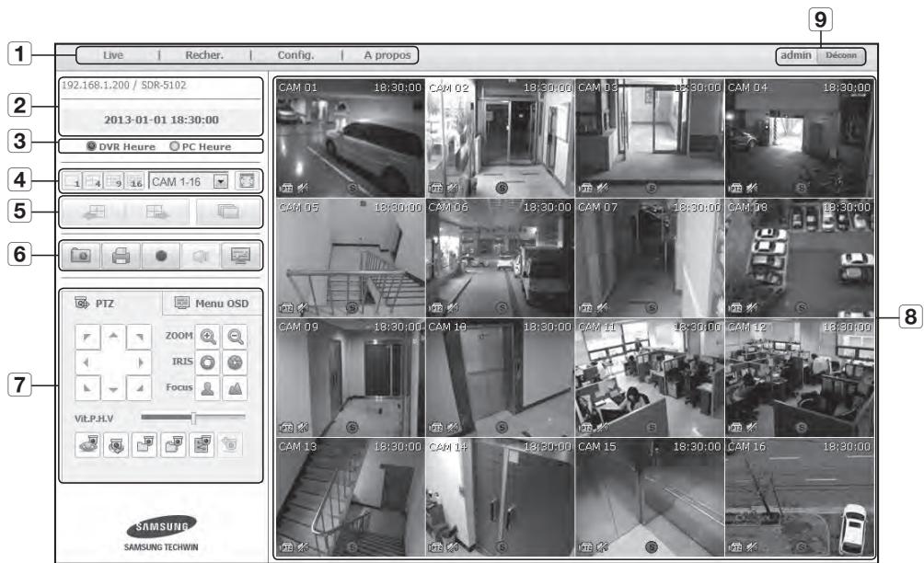The width and height of the screenshot is (924, 563).
Task: Zoom in with the PTZ magnifier plus
Action: (207, 337)
